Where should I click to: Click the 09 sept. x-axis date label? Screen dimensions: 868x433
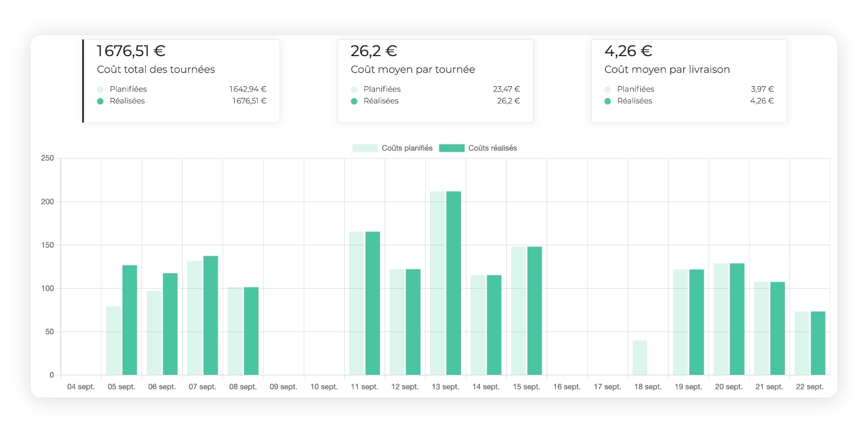click(x=283, y=387)
